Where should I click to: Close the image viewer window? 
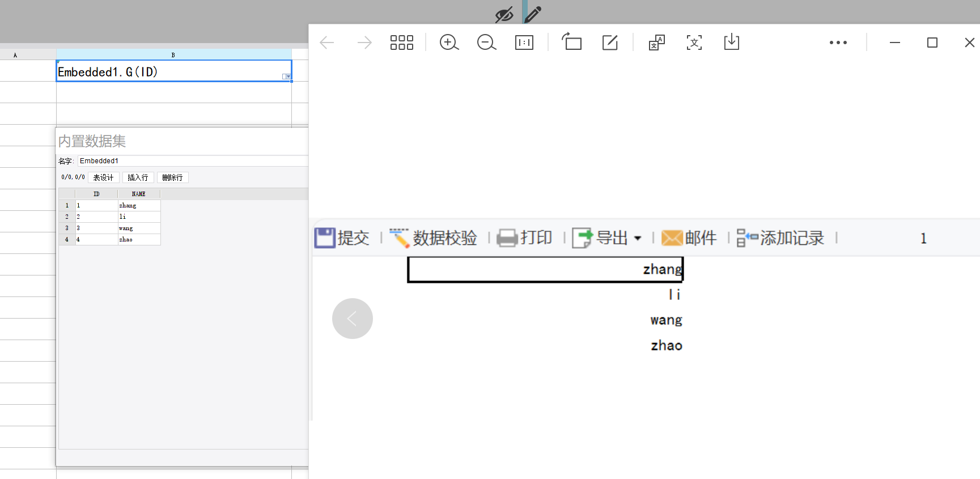click(x=970, y=43)
